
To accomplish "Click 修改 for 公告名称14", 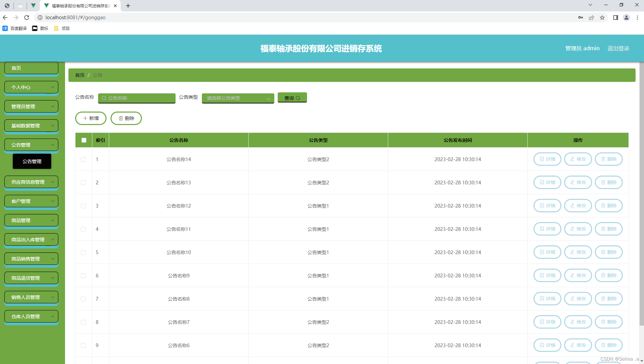I will [578, 159].
